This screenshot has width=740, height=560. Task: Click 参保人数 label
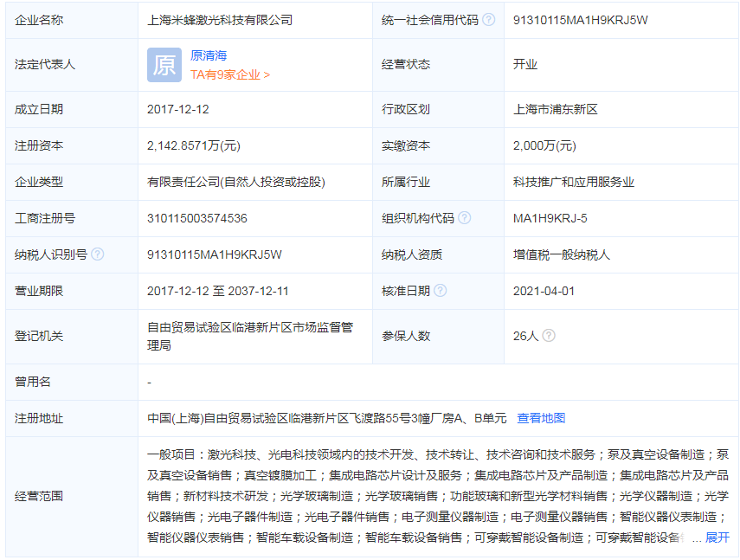click(406, 336)
